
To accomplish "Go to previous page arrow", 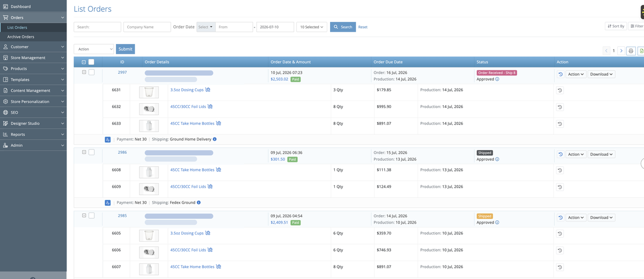I will pyautogui.click(x=606, y=51).
